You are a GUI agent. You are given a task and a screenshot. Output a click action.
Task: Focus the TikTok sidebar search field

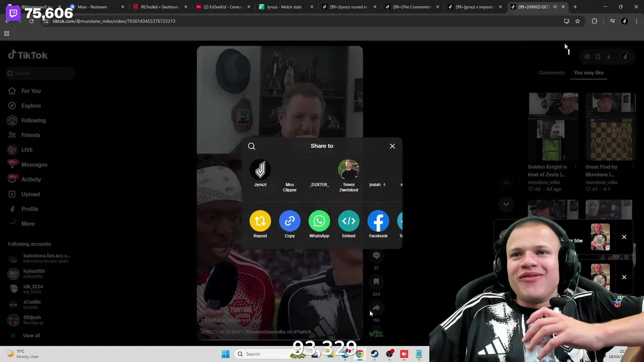click(41, 73)
